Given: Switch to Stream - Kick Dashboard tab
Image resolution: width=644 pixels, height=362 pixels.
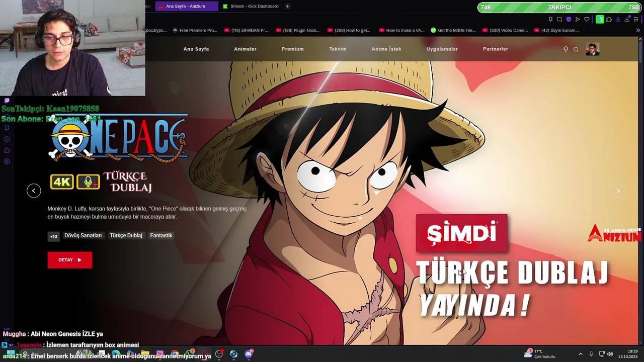Looking at the screenshot, I should (251, 6).
